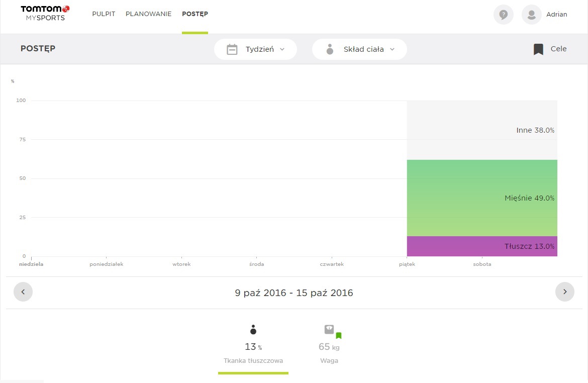Expand the Skład ciała metric dropdown

(x=359, y=49)
